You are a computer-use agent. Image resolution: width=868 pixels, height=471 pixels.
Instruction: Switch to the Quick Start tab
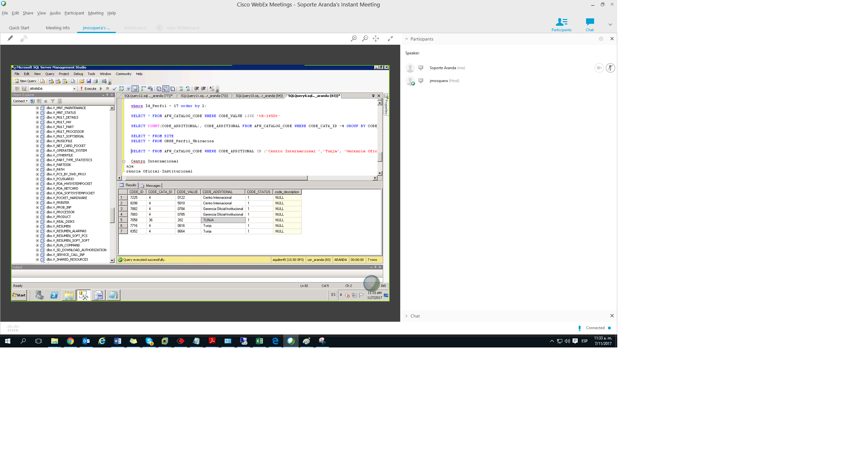click(x=19, y=28)
